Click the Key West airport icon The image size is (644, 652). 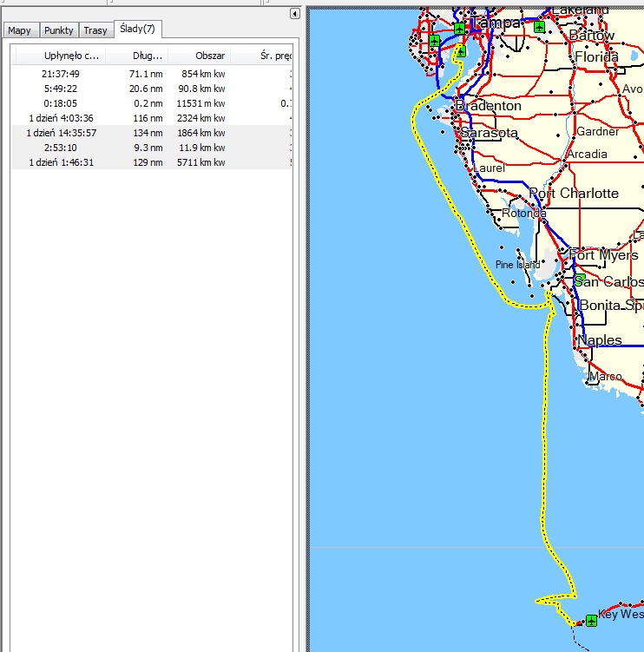pyautogui.click(x=591, y=620)
